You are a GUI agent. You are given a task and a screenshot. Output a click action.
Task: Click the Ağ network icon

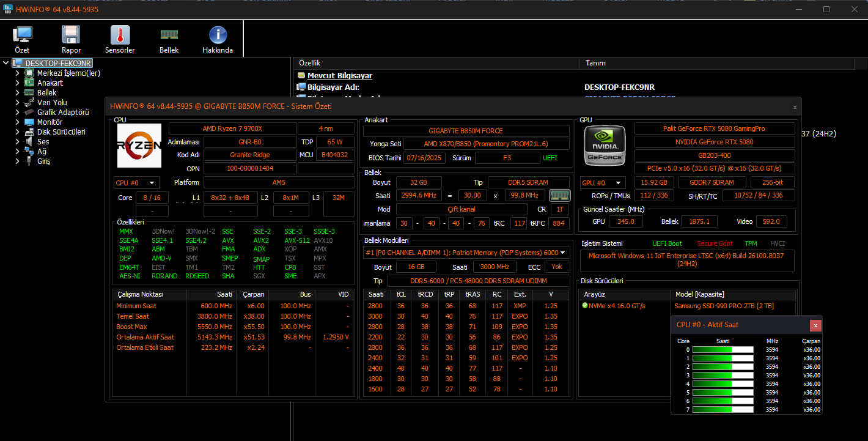[x=29, y=151]
